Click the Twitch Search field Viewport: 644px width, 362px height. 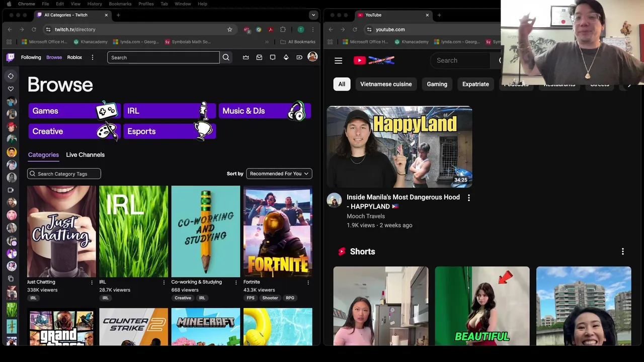pyautogui.click(x=163, y=57)
